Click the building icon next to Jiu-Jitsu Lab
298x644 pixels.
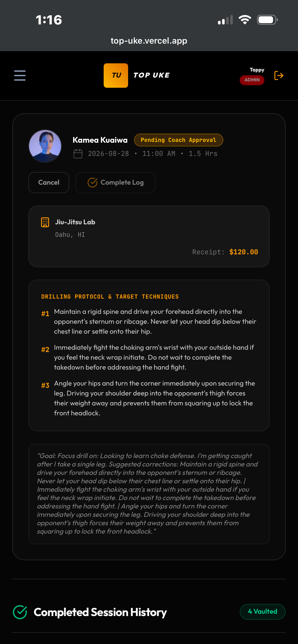coord(45,222)
